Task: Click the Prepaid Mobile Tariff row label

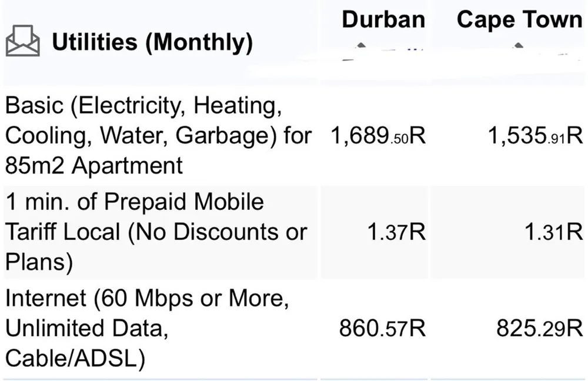Action: pos(156,232)
